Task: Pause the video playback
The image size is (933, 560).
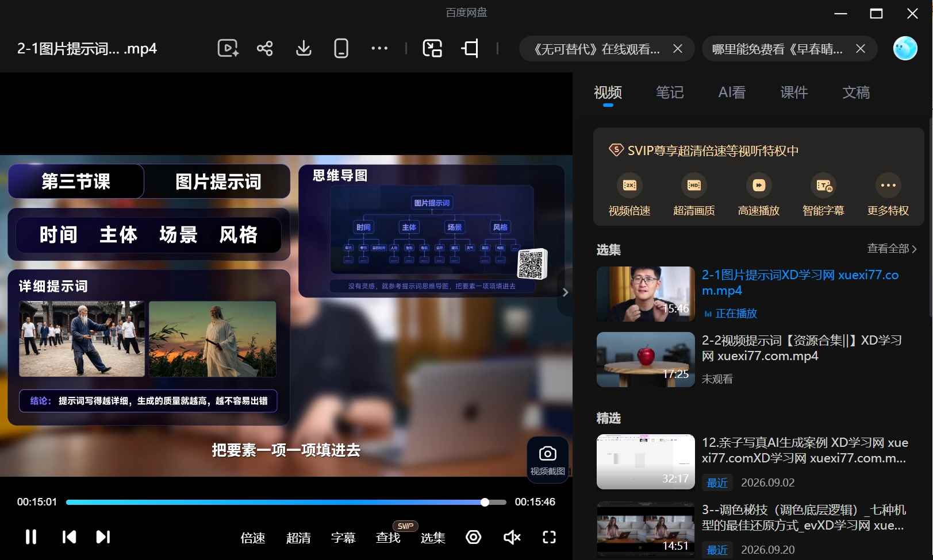Action: 31,537
